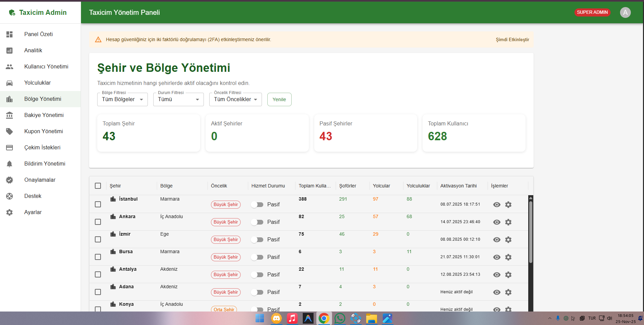Click the Yenile refresh button
This screenshot has height=325, width=644.
click(x=279, y=99)
